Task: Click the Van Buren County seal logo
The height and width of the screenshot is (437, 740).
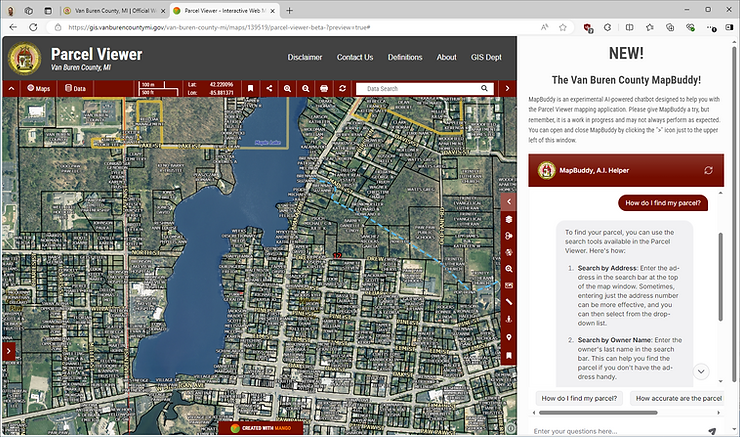Action: 25,59
